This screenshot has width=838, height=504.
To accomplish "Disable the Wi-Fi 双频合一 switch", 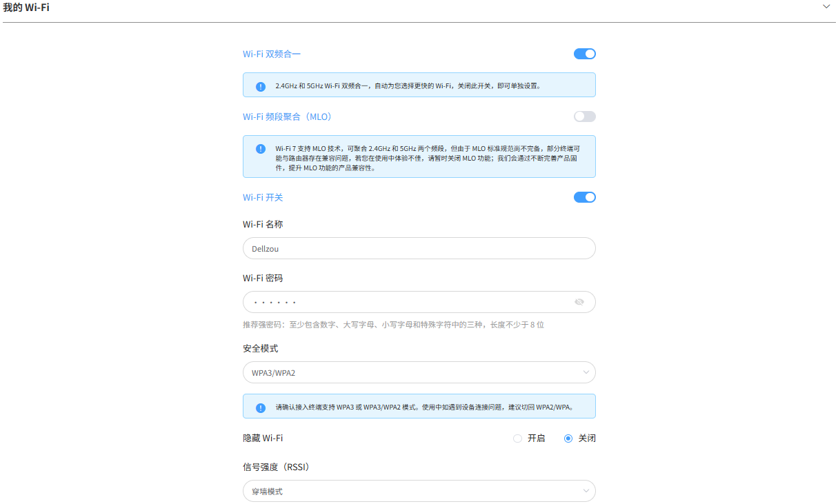I will coord(584,54).
